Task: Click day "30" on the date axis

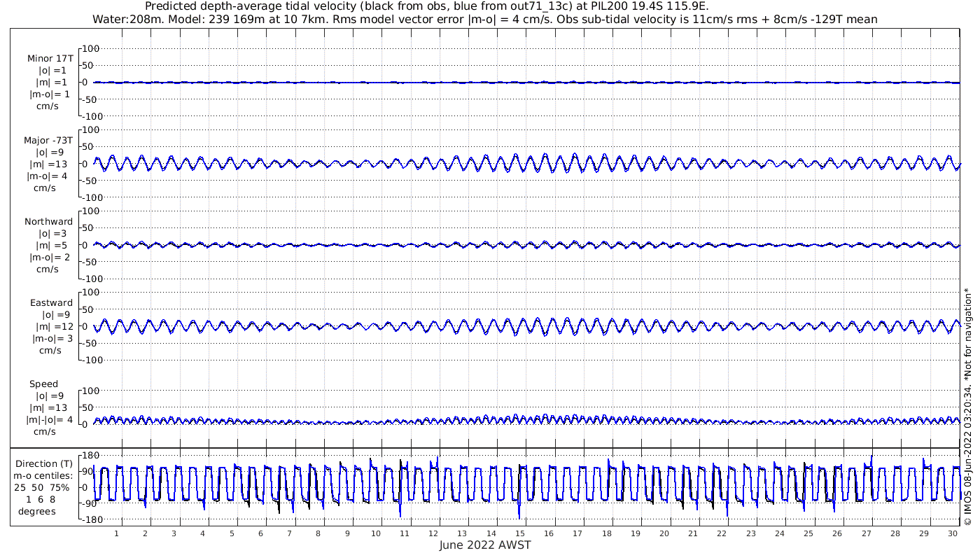Action: [952, 533]
